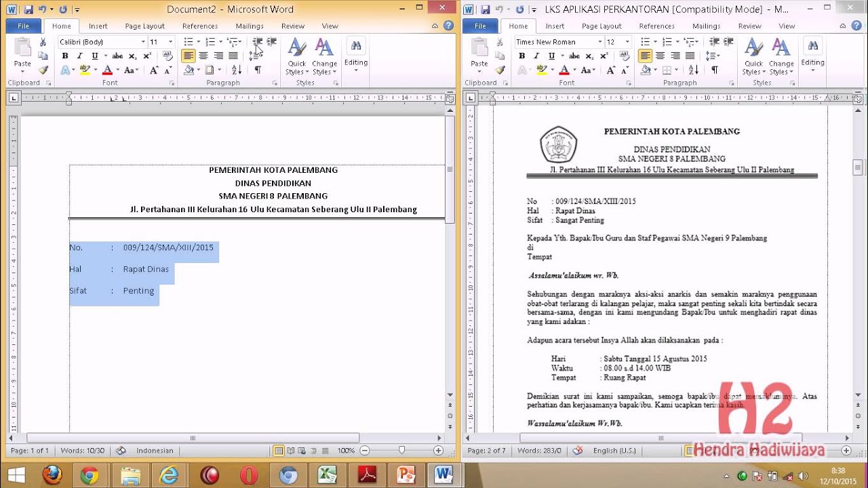Image resolution: width=868 pixels, height=488 pixels.
Task: Open font size 12 dropdown in LKS window
Action: [627, 42]
